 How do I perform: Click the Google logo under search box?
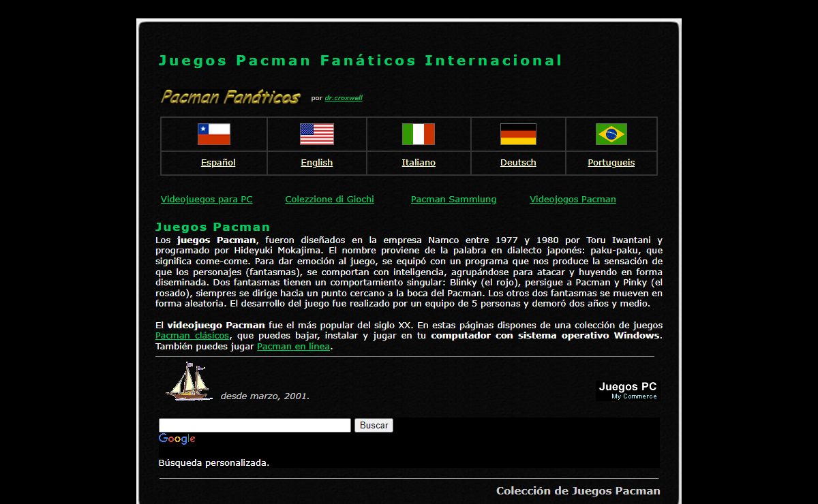pos(177,439)
